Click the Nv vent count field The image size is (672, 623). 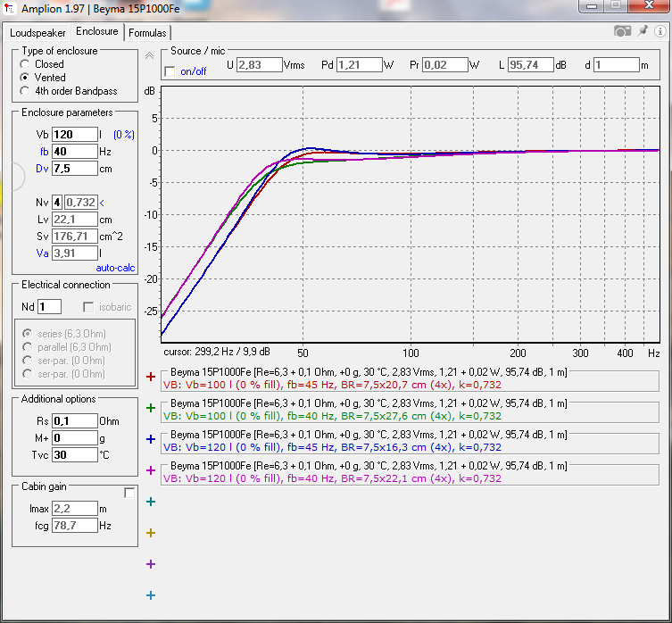tap(57, 202)
